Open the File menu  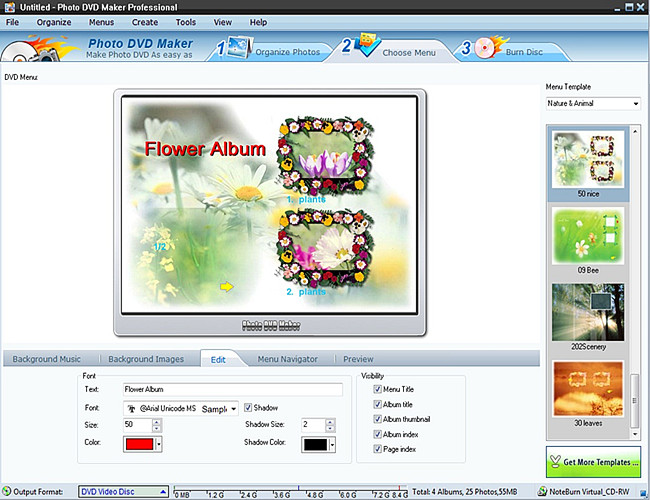point(12,22)
